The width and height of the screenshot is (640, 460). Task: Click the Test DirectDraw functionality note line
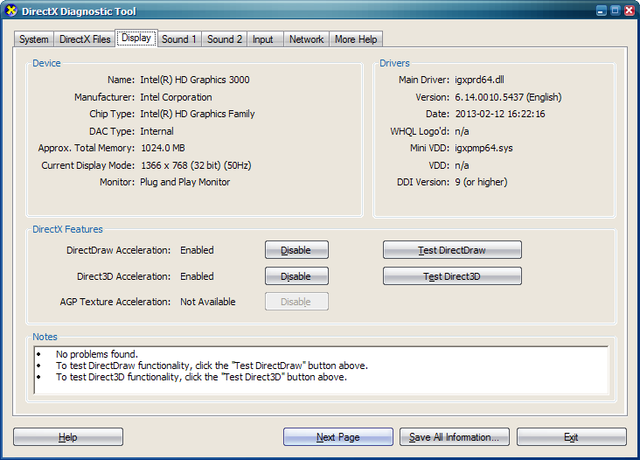212,365
